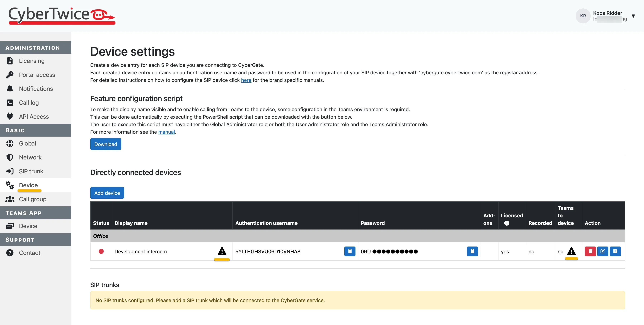Click the Network shield icon
This screenshot has height=325, width=644.
(10, 157)
